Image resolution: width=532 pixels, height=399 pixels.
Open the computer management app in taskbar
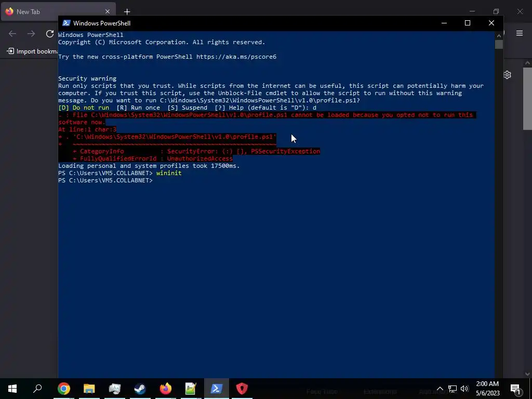tap(115, 389)
